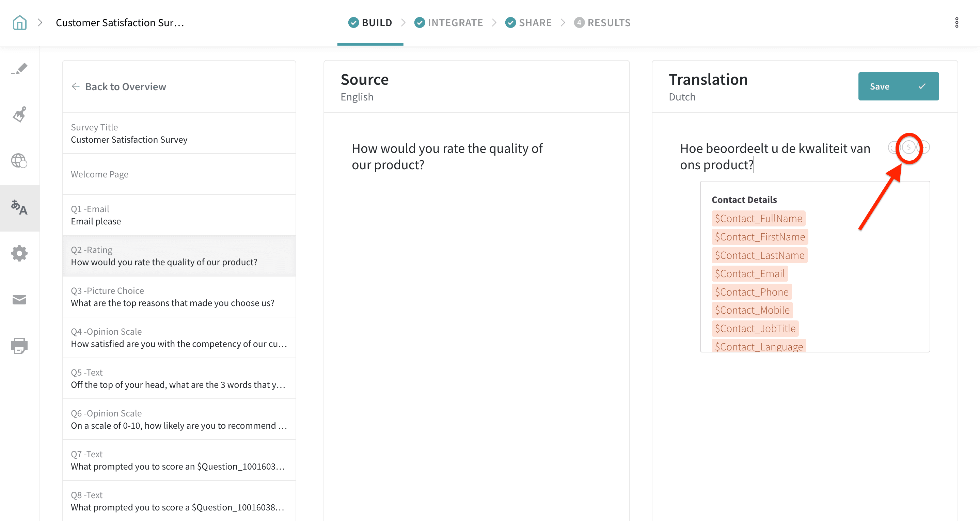Select the translation icon in sidebar
Image resolution: width=980 pixels, height=521 pixels.
19,208
